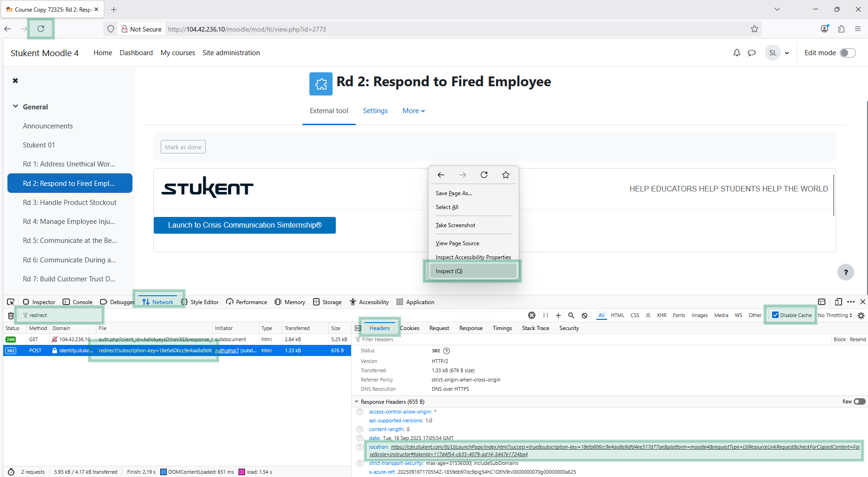Bookmark this page with the star icon

(x=755, y=29)
